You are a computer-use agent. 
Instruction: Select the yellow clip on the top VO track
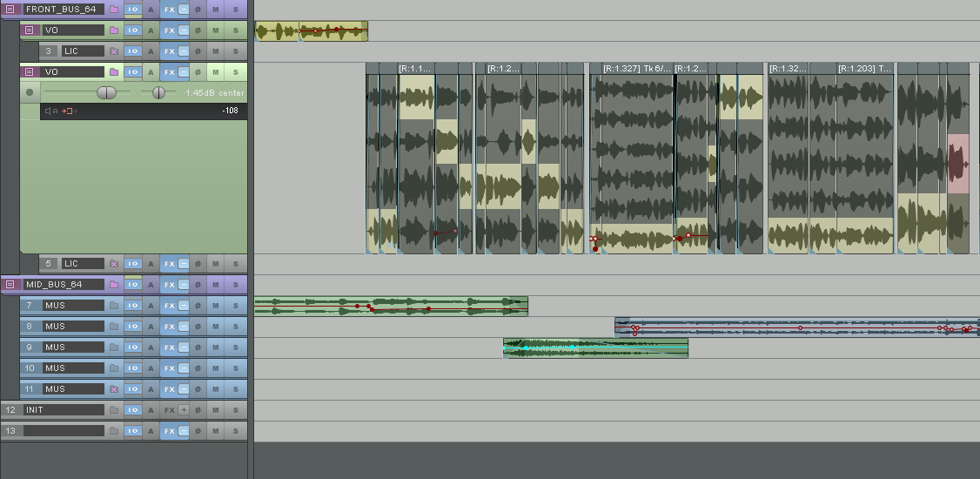tap(312, 30)
